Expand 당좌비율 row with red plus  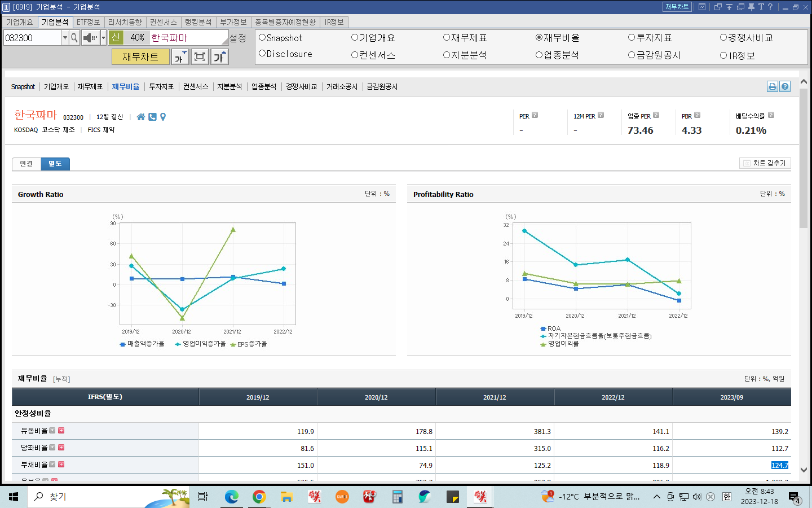(61, 447)
